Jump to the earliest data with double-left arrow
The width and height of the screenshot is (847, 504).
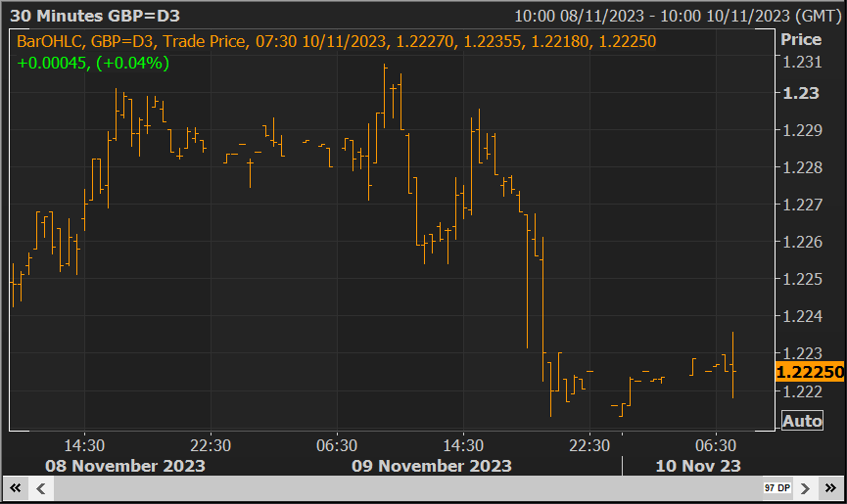(15, 488)
